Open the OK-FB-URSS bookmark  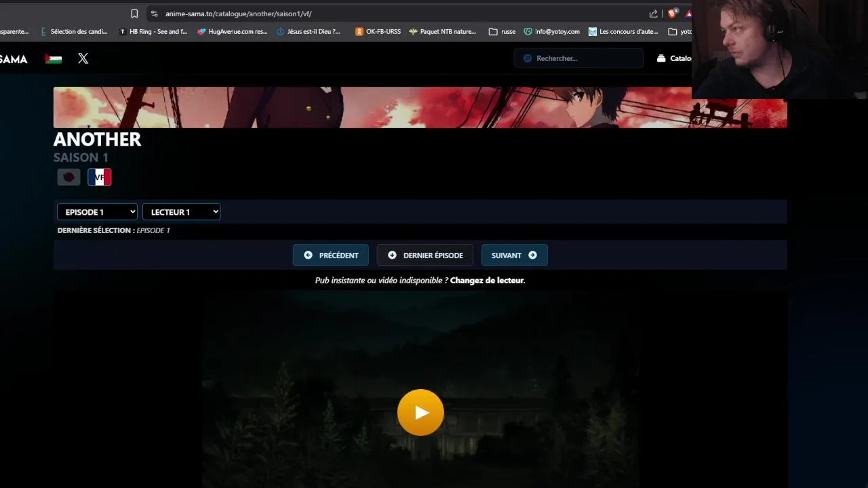pyautogui.click(x=378, y=31)
